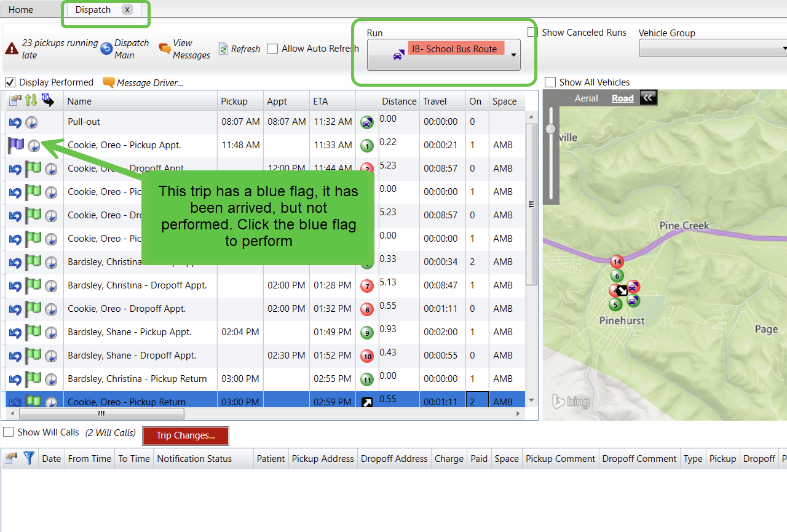The height and width of the screenshot is (532, 787).
Task: Switch map to Aerial view
Action: tap(586, 98)
